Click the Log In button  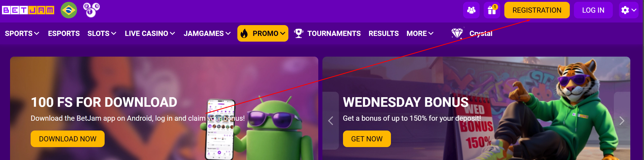pos(593,10)
